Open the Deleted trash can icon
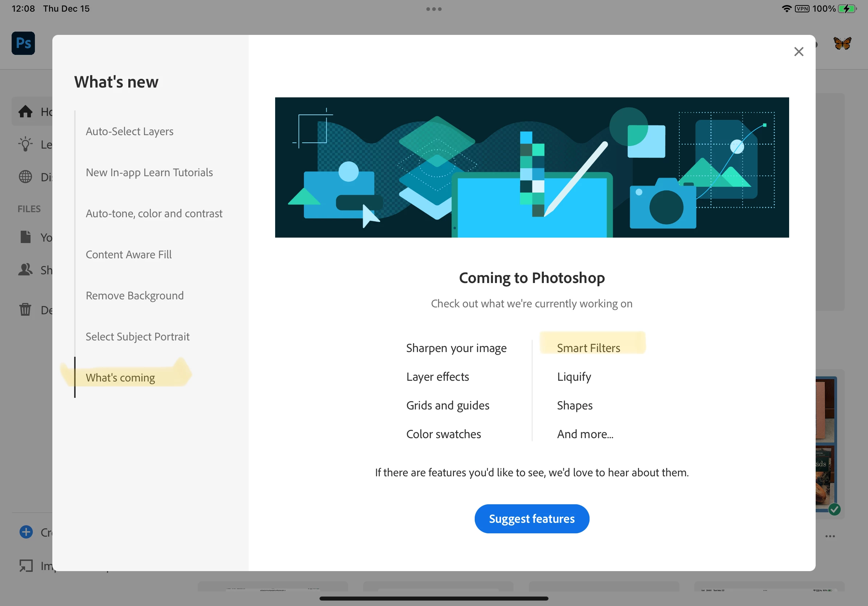The height and width of the screenshot is (606, 868). point(25,310)
